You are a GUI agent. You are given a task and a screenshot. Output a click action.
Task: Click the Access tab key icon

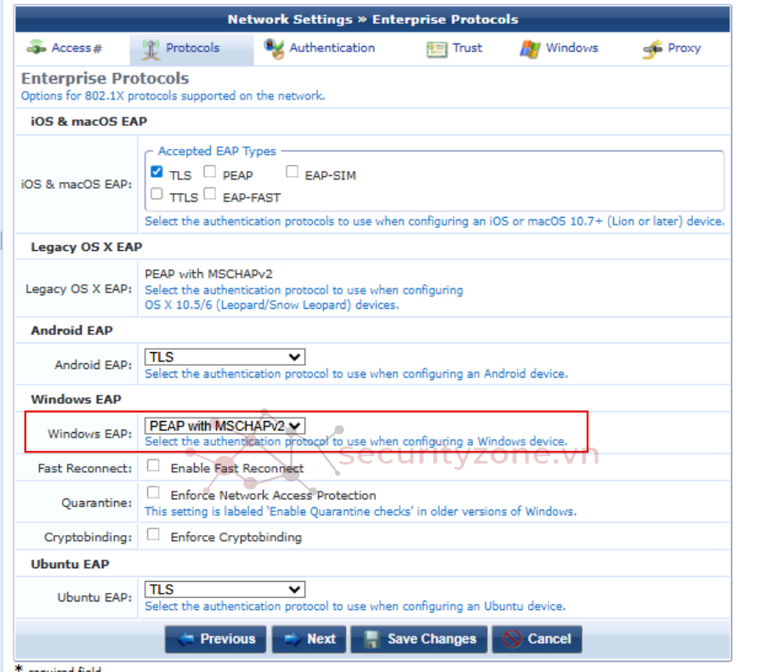[37, 48]
